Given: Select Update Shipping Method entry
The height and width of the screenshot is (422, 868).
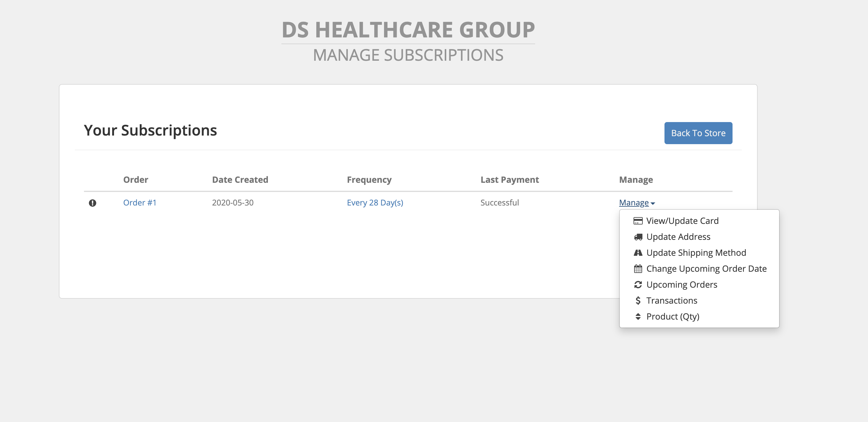Looking at the screenshot, I should pyautogui.click(x=696, y=253).
